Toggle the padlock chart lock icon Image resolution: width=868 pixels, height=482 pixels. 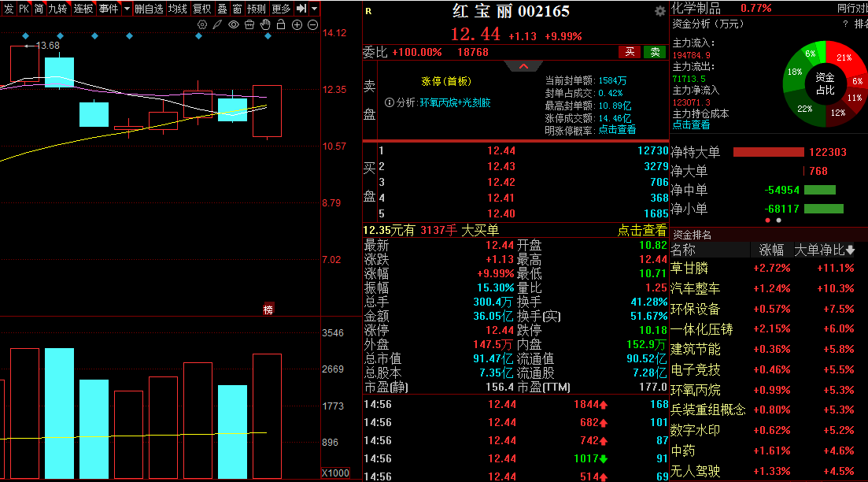tap(281, 25)
